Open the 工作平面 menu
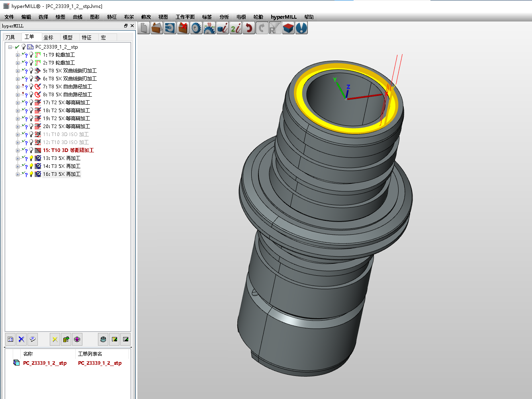The width and height of the screenshot is (532, 399). (185, 17)
